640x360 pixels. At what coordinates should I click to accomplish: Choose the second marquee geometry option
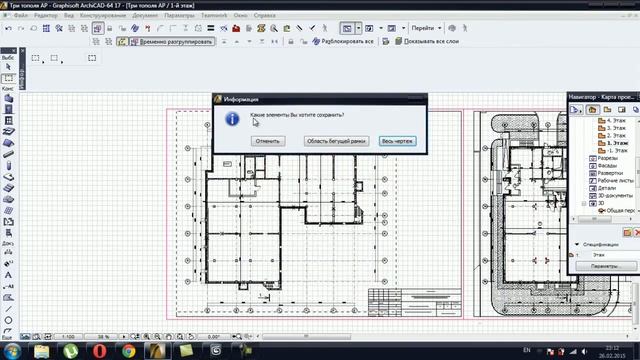[55, 58]
